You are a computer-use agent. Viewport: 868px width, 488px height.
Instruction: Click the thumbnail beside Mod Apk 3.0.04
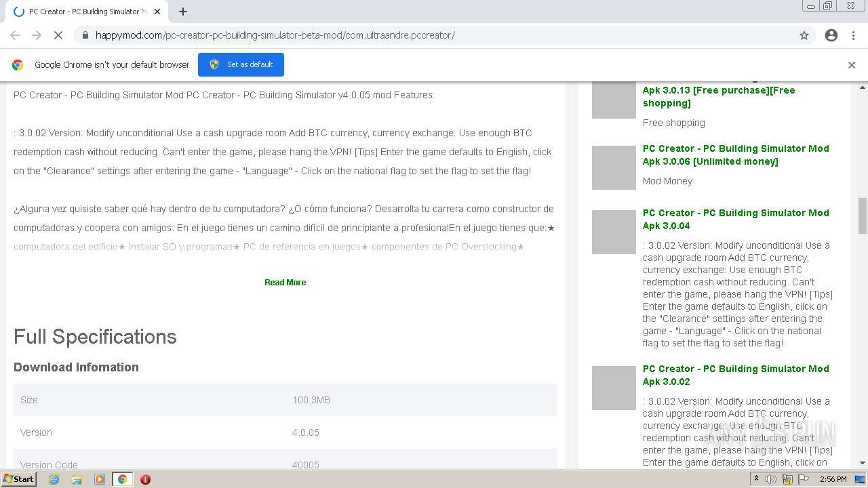(x=614, y=232)
